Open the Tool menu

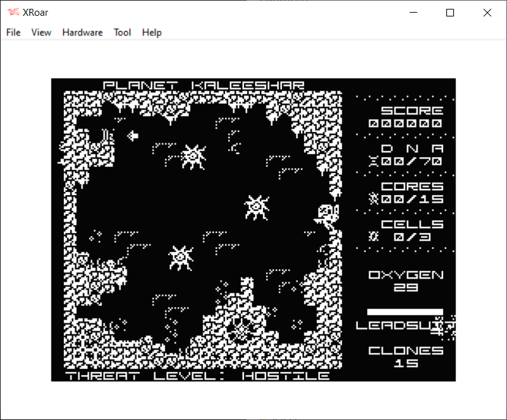tap(122, 32)
